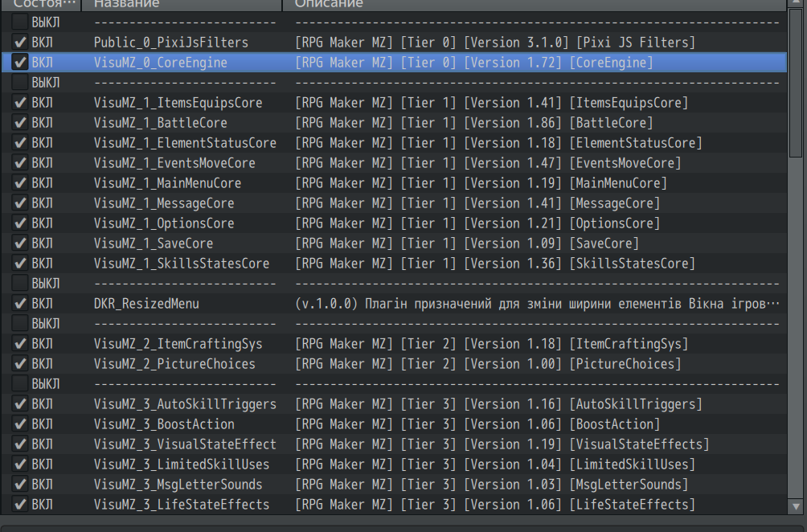The height and width of the screenshot is (532, 807).
Task: Click the MsgLetterSounds Version 1.03 description
Action: click(491, 484)
